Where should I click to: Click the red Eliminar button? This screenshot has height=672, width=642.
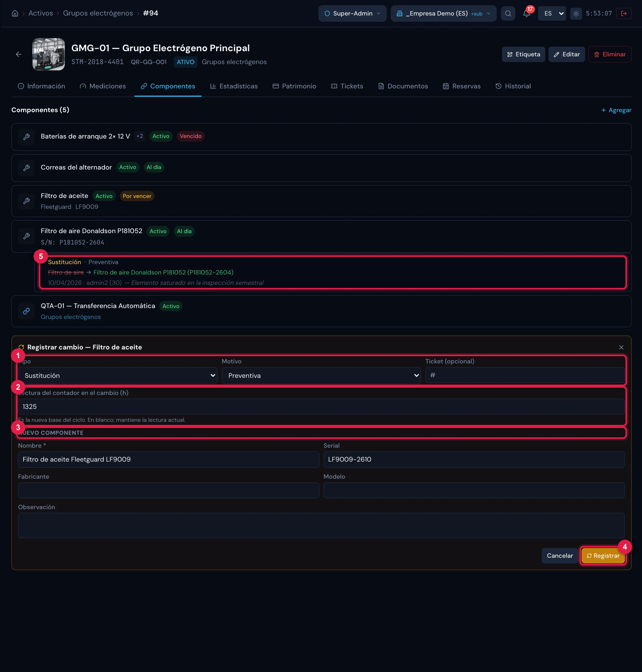click(x=609, y=54)
